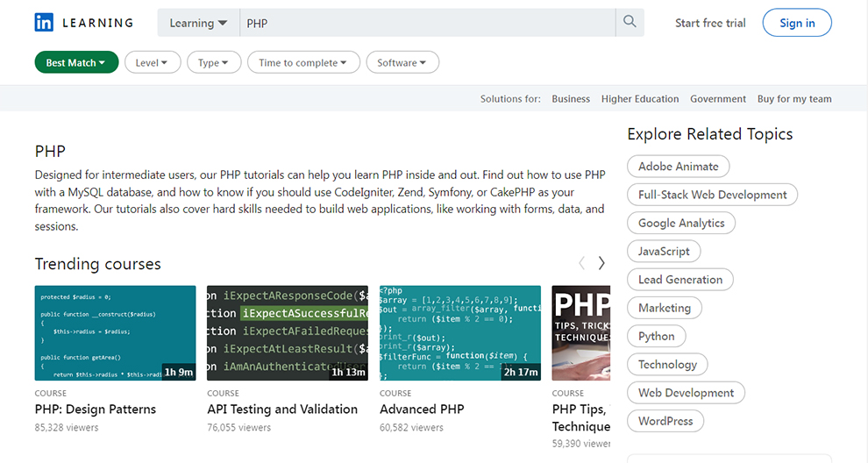The height and width of the screenshot is (463, 868).
Task: Select the Marketing topic
Action: coord(665,308)
